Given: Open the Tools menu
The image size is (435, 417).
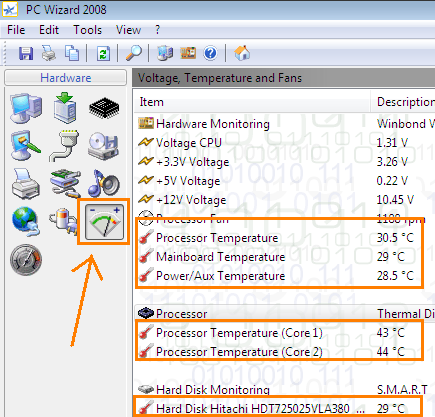Looking at the screenshot, I should 87,30.
